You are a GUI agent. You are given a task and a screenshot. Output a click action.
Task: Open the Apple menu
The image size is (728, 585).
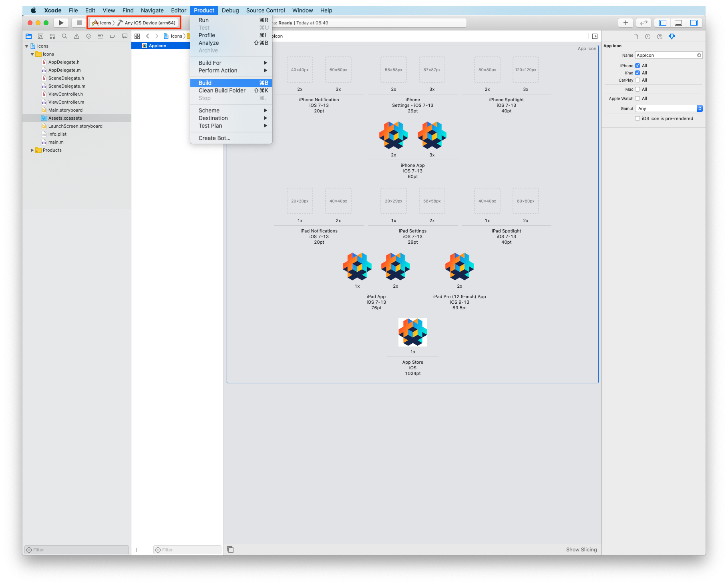(33, 10)
